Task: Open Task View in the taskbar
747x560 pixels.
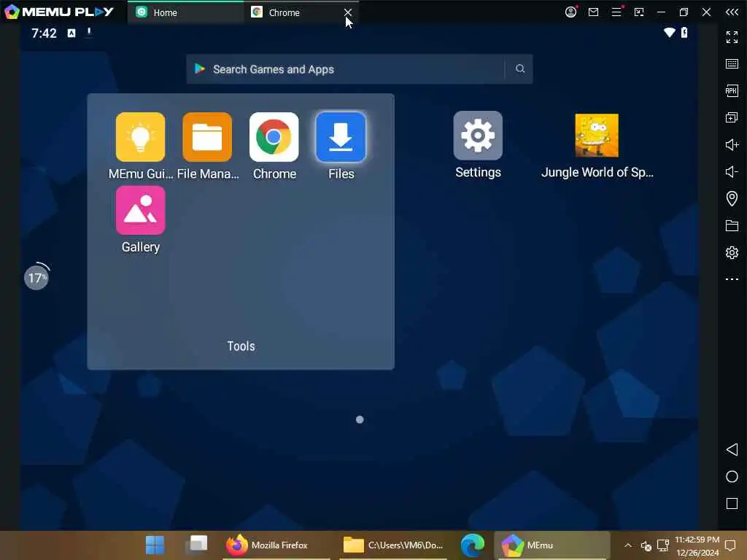Action: coord(197,544)
